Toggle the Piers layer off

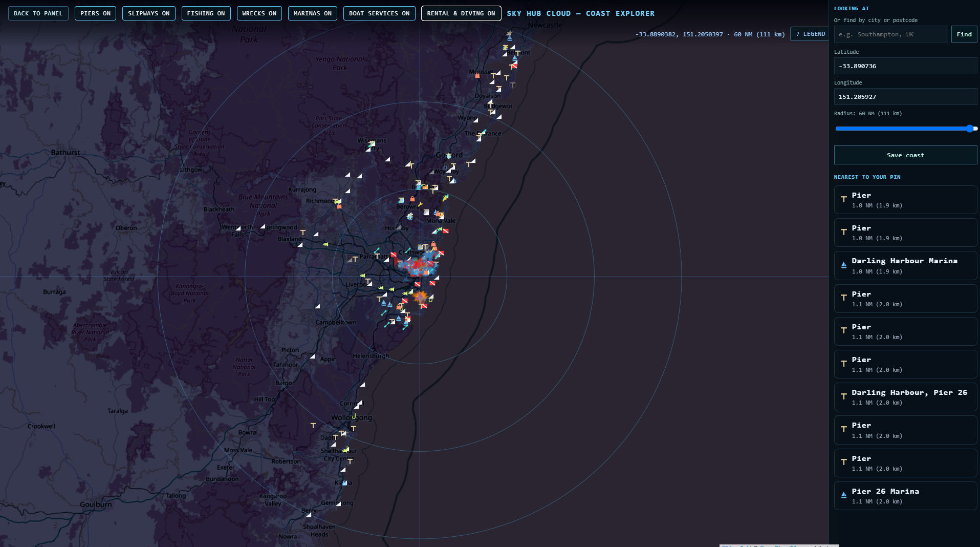click(x=95, y=13)
